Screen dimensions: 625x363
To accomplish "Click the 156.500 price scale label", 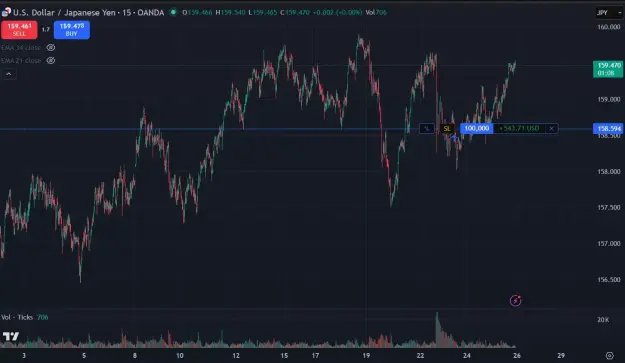I will [609, 279].
